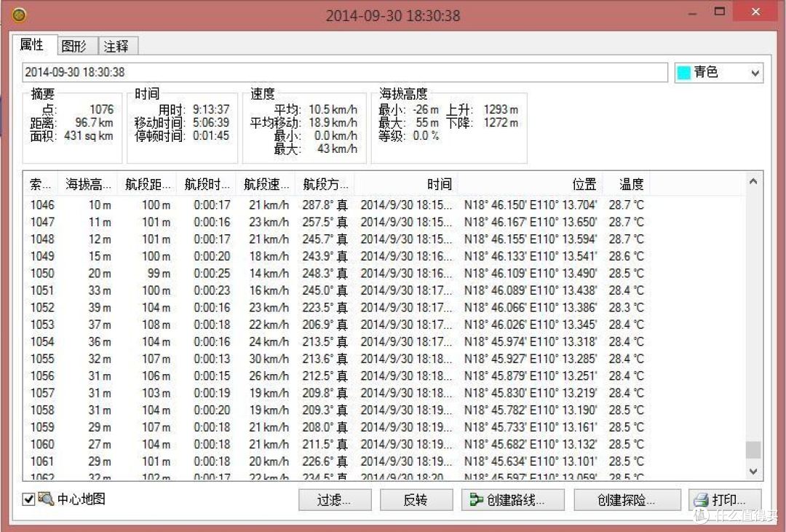
Task: Select track point row 1054
Action: [337, 341]
